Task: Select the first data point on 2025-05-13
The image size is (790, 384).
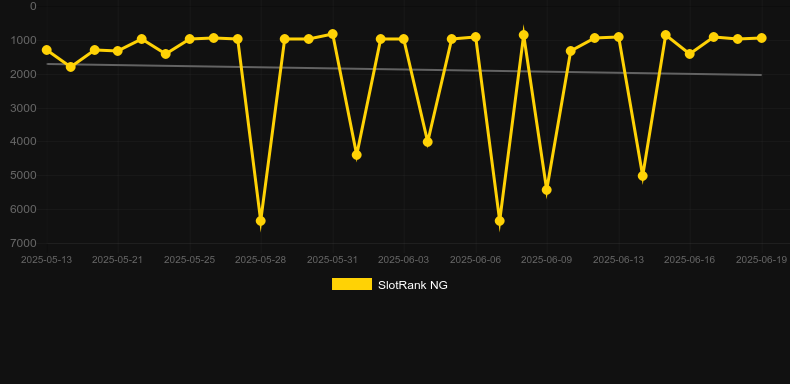Action: tap(47, 50)
